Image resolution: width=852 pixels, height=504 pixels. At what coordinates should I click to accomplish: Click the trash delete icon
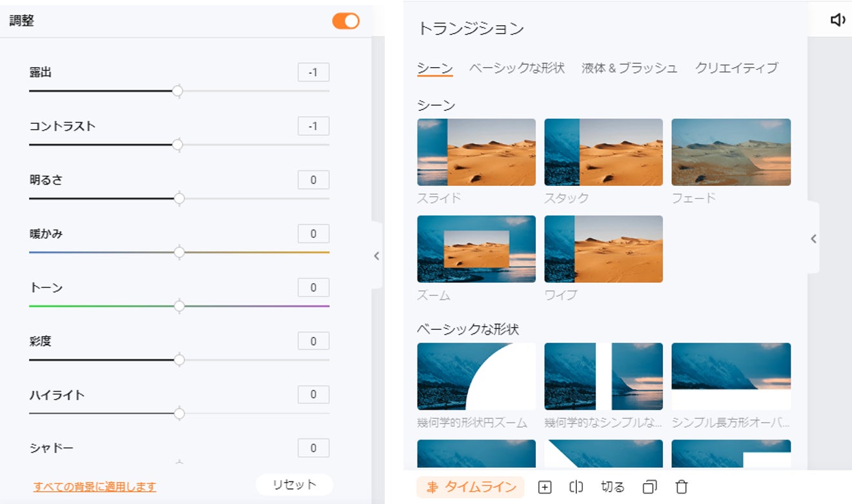[x=682, y=487]
